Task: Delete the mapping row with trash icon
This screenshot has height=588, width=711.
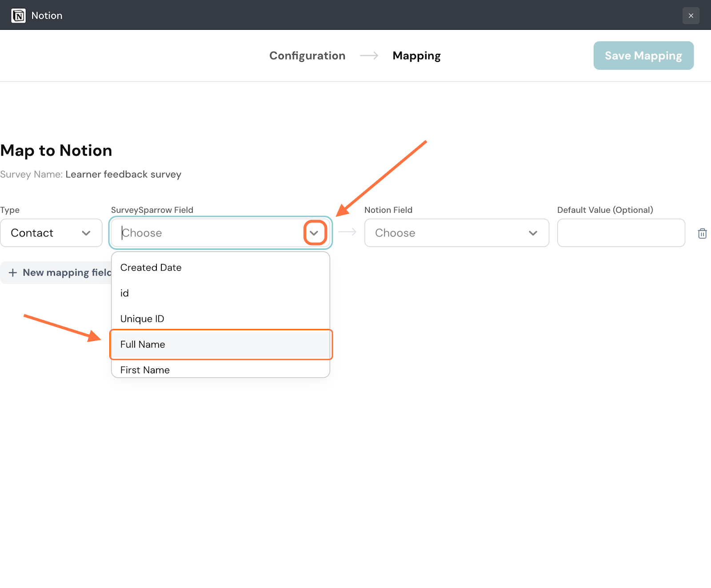Action: (x=702, y=233)
